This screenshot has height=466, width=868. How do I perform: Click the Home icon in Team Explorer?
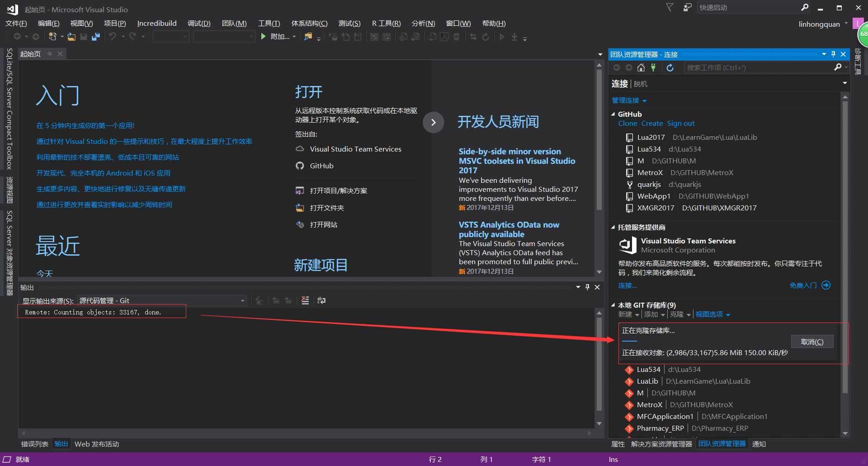click(x=641, y=67)
